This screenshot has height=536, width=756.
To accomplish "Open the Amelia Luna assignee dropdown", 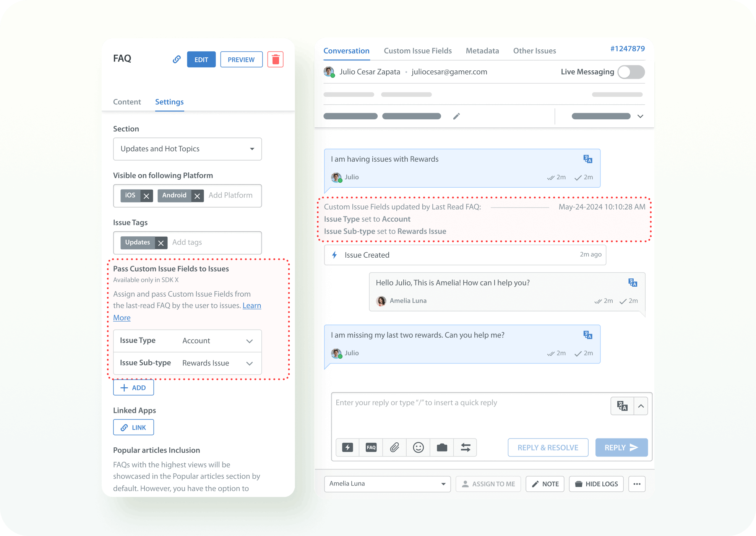I will 387,484.
